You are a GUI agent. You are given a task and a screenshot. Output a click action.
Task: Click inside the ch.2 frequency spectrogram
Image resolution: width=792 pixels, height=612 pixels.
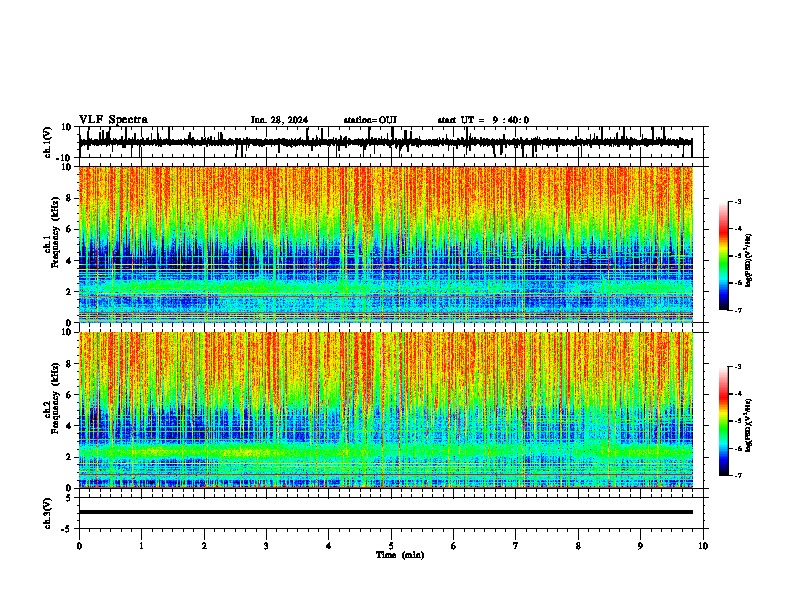coord(386,410)
